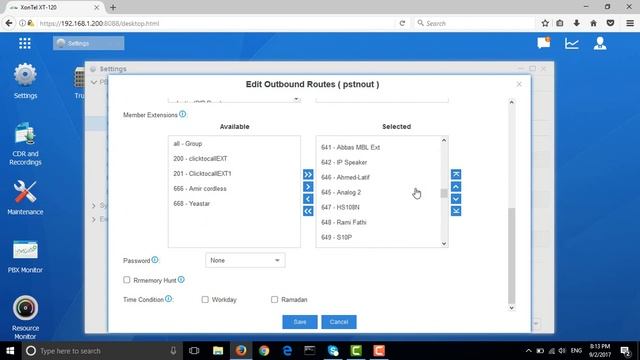Open Skype from the taskbar
The image size is (640, 360).
[x=333, y=351]
